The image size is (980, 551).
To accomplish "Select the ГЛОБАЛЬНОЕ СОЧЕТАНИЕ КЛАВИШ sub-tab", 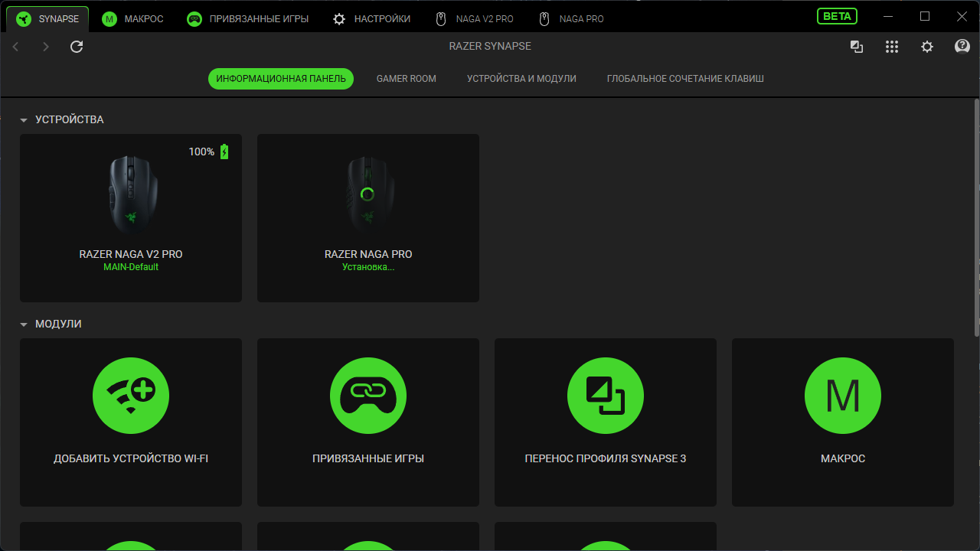I will pos(685,79).
